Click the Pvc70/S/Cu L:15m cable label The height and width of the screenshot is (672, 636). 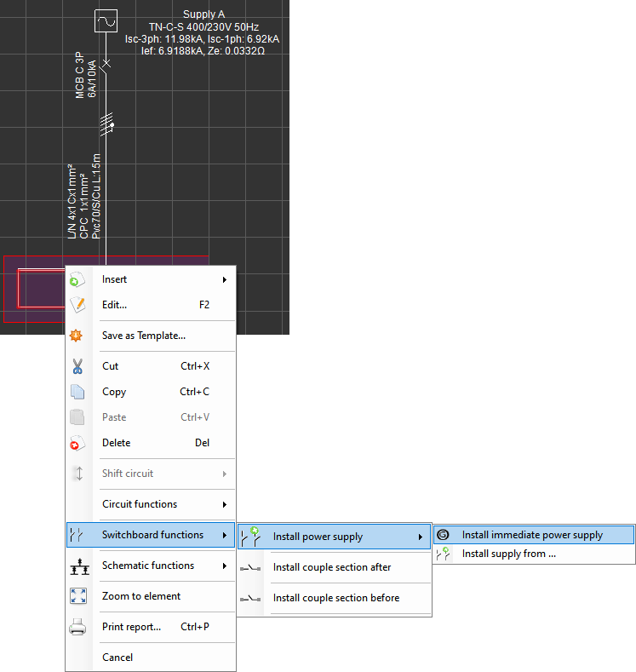[x=97, y=196]
